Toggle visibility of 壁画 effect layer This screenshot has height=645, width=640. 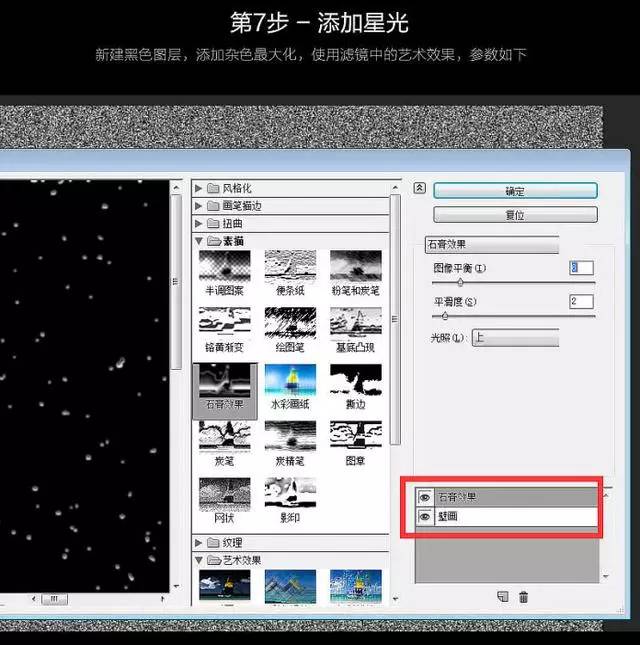point(424,517)
